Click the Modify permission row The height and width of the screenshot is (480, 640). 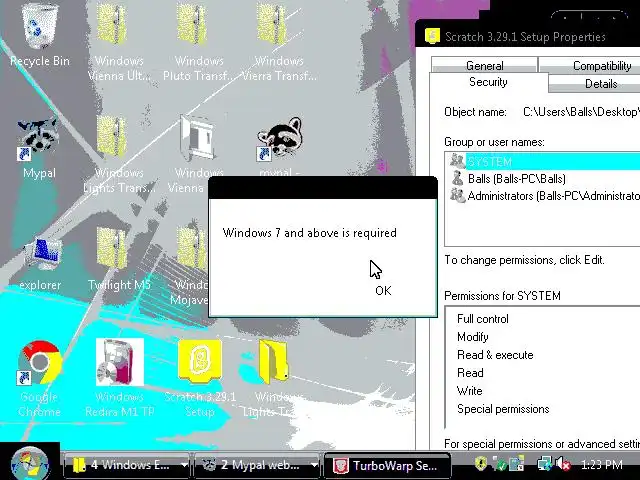473,337
